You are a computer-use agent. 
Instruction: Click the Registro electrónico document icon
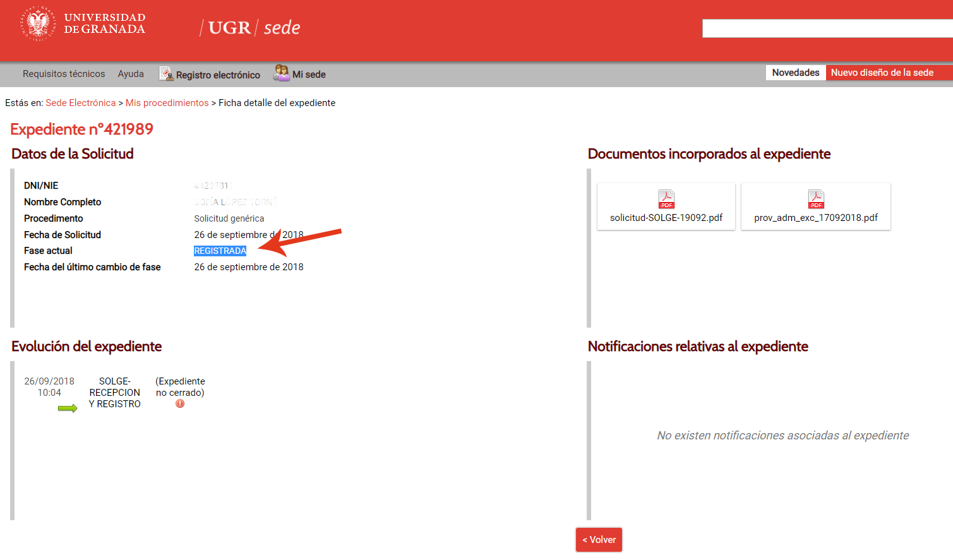166,74
